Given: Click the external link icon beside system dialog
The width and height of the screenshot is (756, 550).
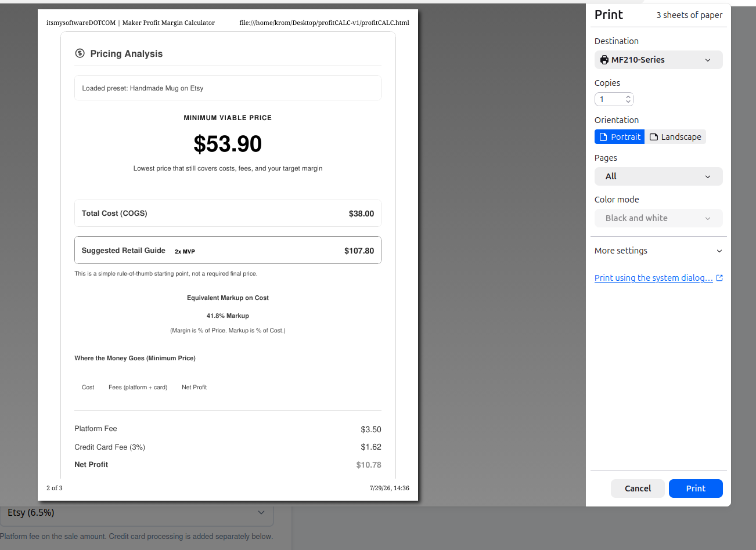Looking at the screenshot, I should [x=719, y=278].
